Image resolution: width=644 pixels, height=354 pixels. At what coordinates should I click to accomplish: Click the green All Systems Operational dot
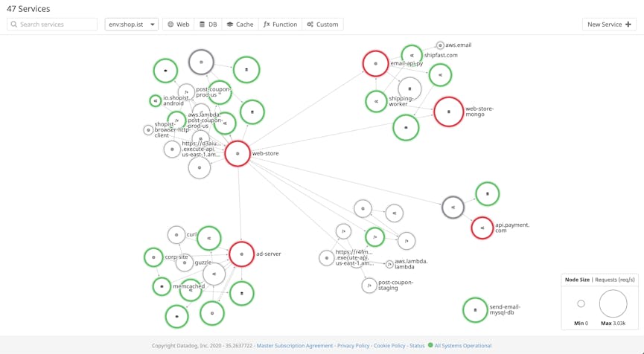tap(430, 345)
